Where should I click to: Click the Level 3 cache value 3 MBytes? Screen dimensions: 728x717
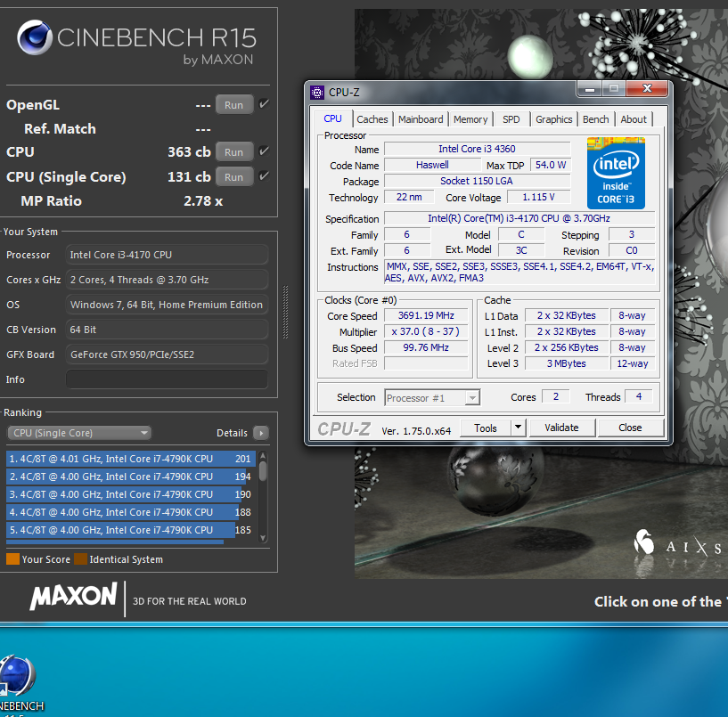[x=567, y=363]
